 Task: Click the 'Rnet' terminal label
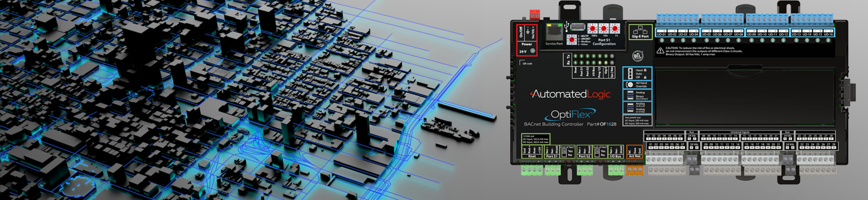tap(532, 156)
